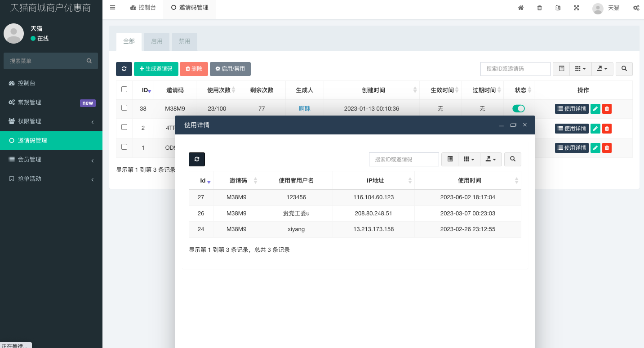This screenshot has height=348, width=644.
Task: Toggle fullscreen mode icon in header
Action: (x=576, y=8)
